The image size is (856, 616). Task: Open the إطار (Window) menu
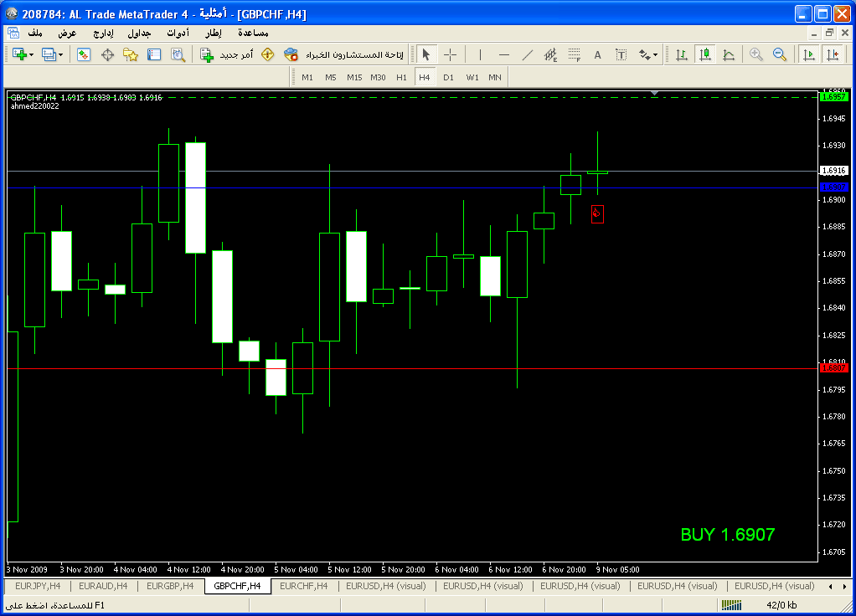coord(214,33)
